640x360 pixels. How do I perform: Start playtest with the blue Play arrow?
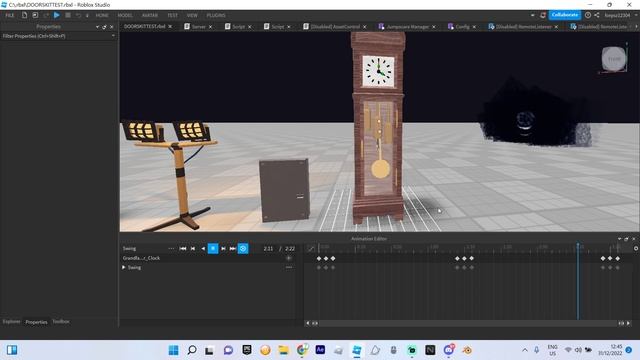click(57, 15)
